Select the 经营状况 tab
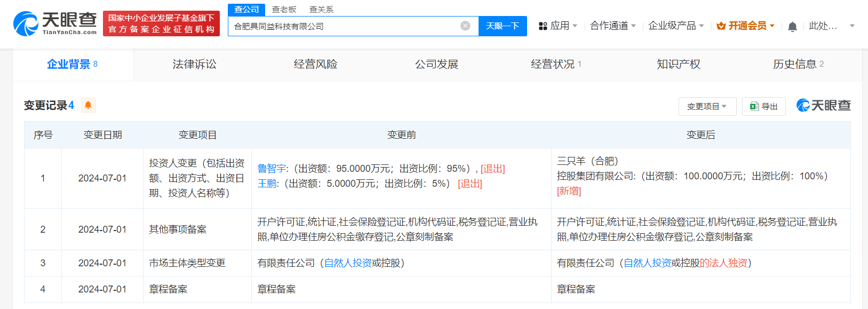The width and height of the screenshot is (868, 309). point(556,65)
